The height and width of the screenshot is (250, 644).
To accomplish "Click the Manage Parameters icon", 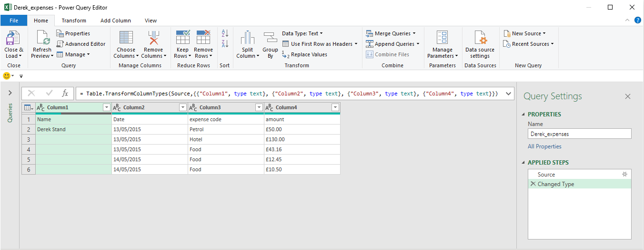I will pyautogui.click(x=443, y=38).
